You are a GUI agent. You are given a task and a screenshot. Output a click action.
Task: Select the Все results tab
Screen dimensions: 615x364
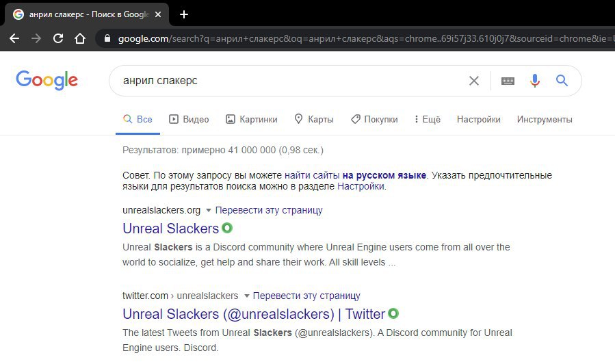tap(138, 119)
